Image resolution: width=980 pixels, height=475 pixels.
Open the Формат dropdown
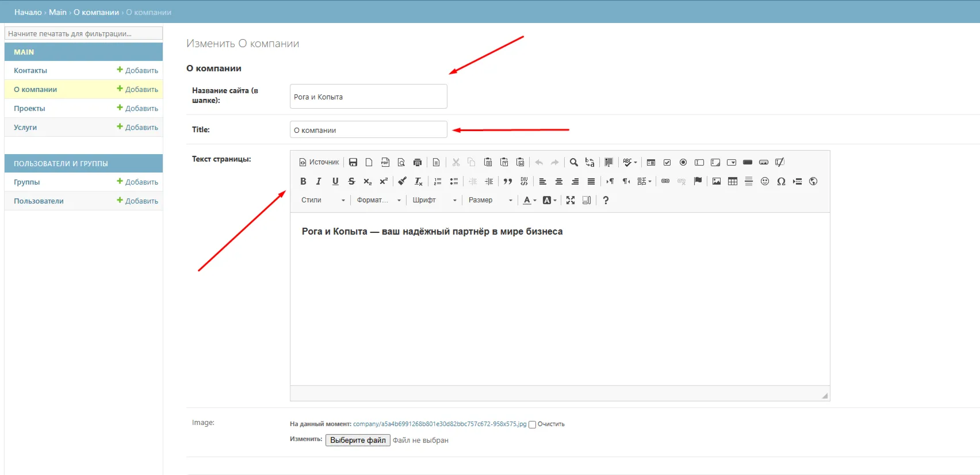379,200
